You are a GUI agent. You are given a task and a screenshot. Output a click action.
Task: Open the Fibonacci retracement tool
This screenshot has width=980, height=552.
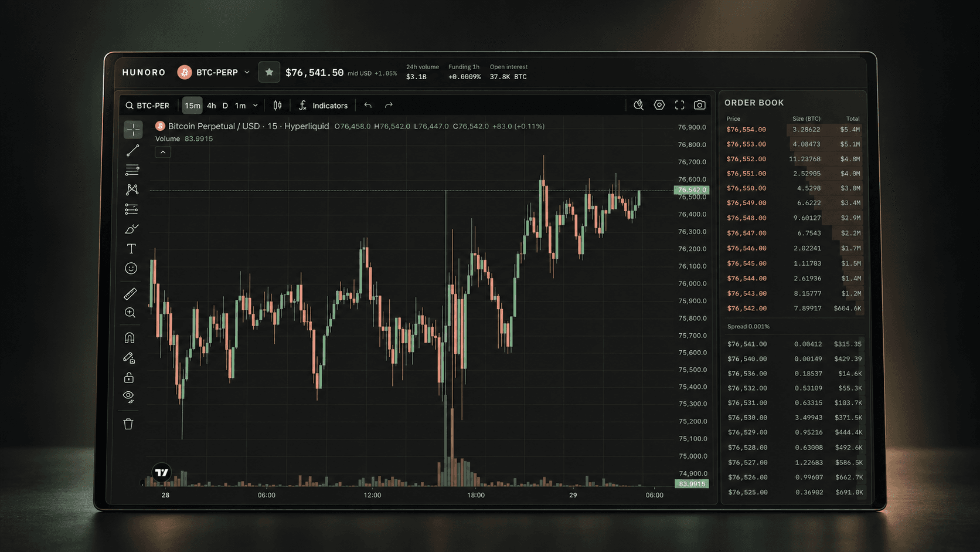pyautogui.click(x=132, y=170)
